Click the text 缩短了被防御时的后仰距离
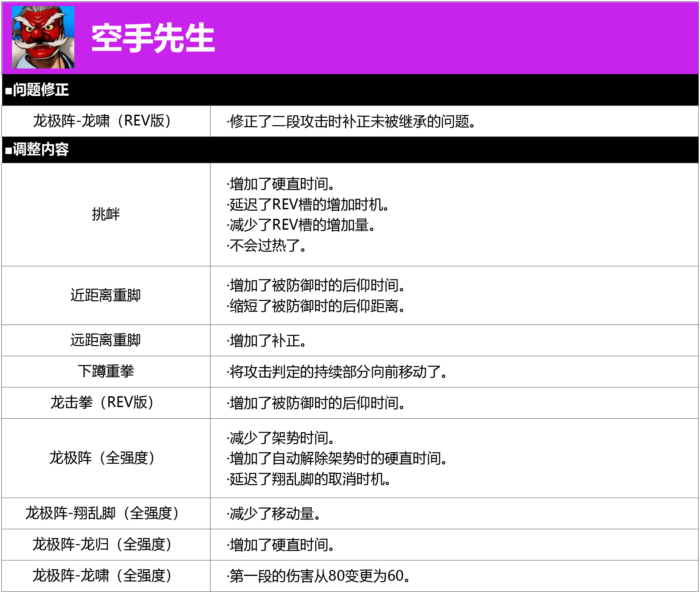Screen dimensions: 700x593 (316, 306)
